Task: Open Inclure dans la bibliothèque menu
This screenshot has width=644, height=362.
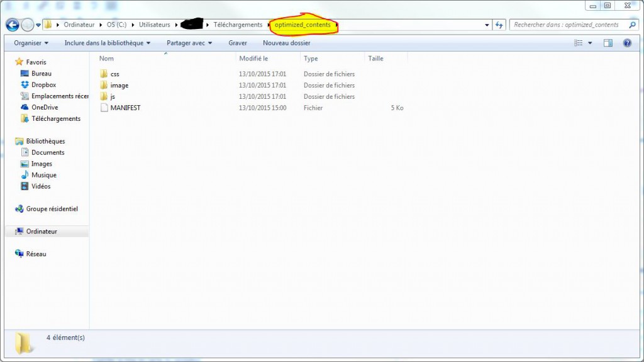Action: coord(108,43)
